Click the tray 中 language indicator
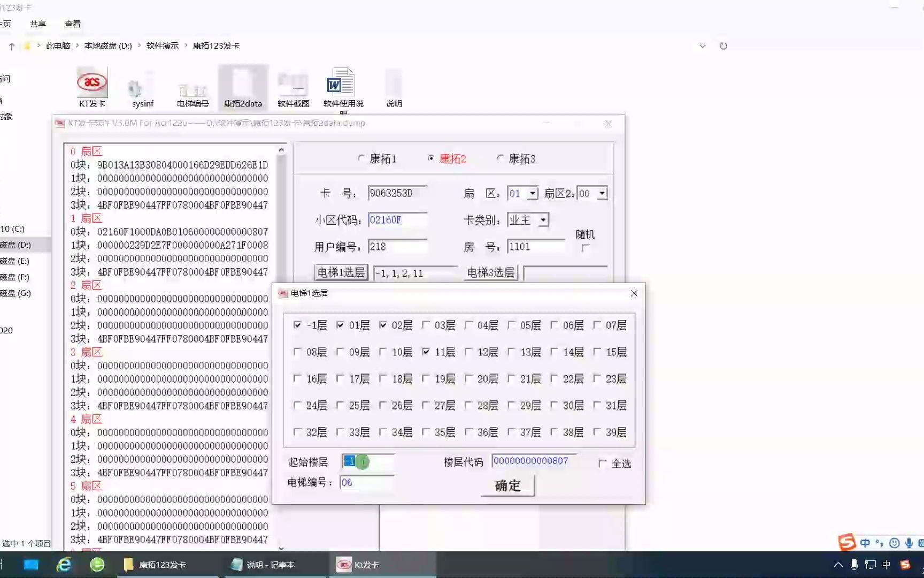 point(887,565)
